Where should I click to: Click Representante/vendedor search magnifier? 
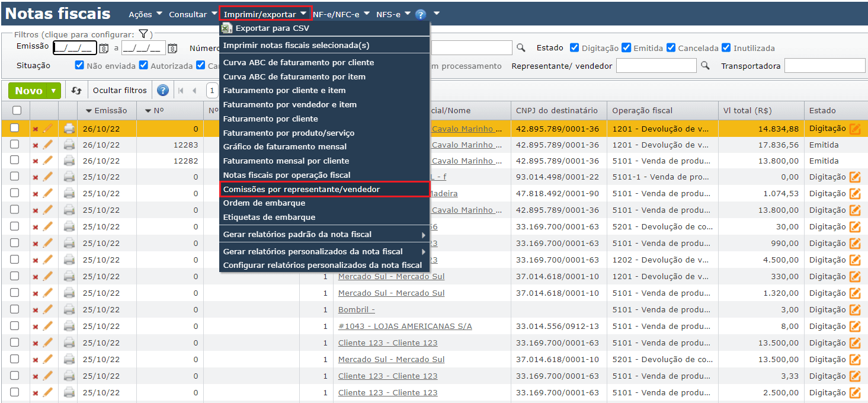click(705, 66)
